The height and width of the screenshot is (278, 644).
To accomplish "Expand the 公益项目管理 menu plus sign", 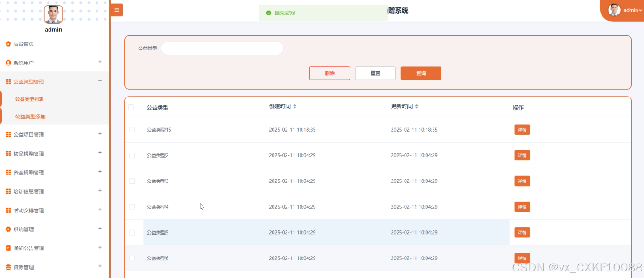I will click(100, 133).
